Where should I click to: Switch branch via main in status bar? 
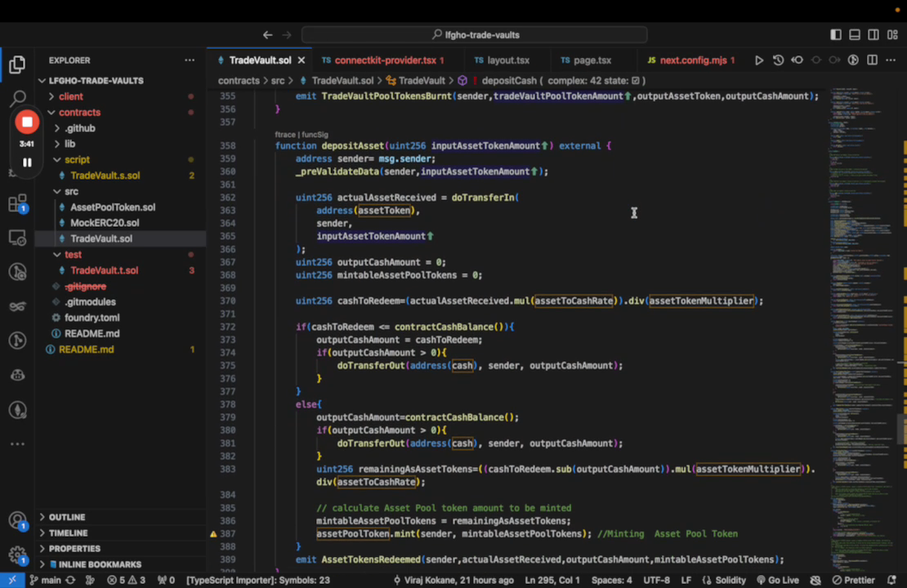click(x=46, y=580)
